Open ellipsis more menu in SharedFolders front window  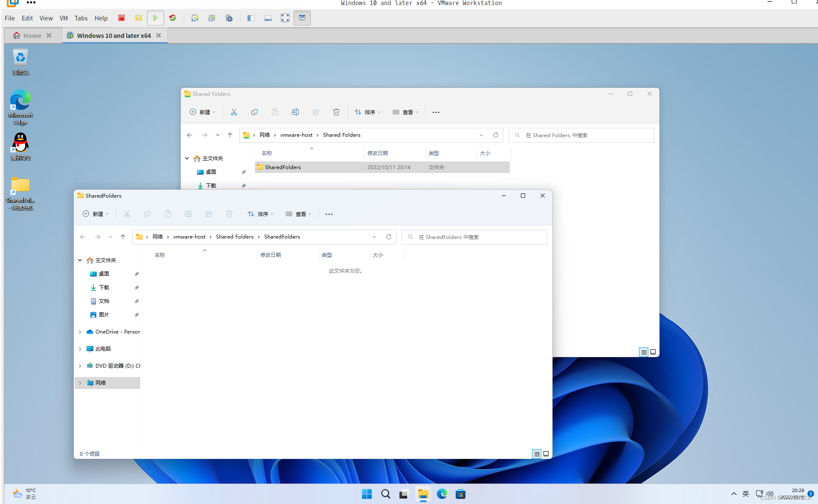click(329, 214)
